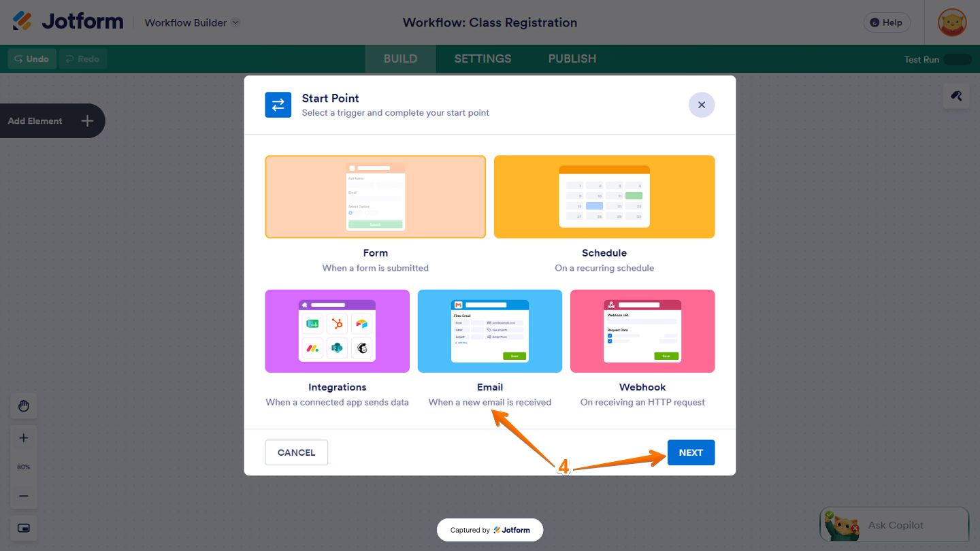Open the user avatar menu
Image resolution: width=980 pixels, height=551 pixels.
(952, 22)
